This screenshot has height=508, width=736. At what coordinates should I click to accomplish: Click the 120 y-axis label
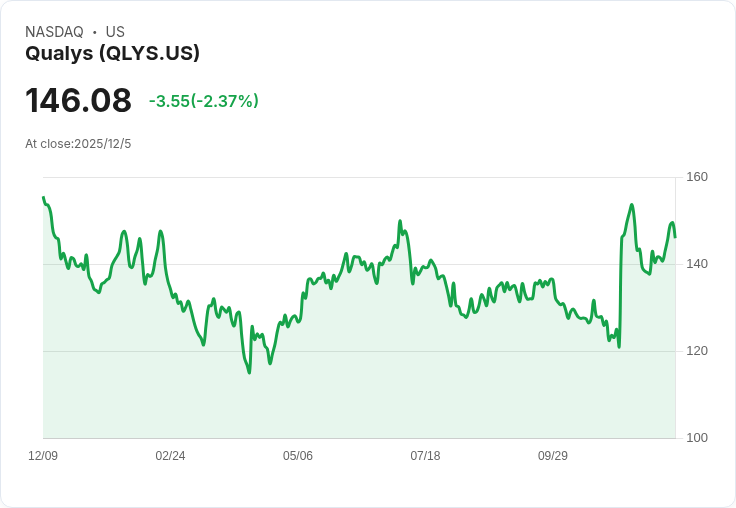point(697,351)
